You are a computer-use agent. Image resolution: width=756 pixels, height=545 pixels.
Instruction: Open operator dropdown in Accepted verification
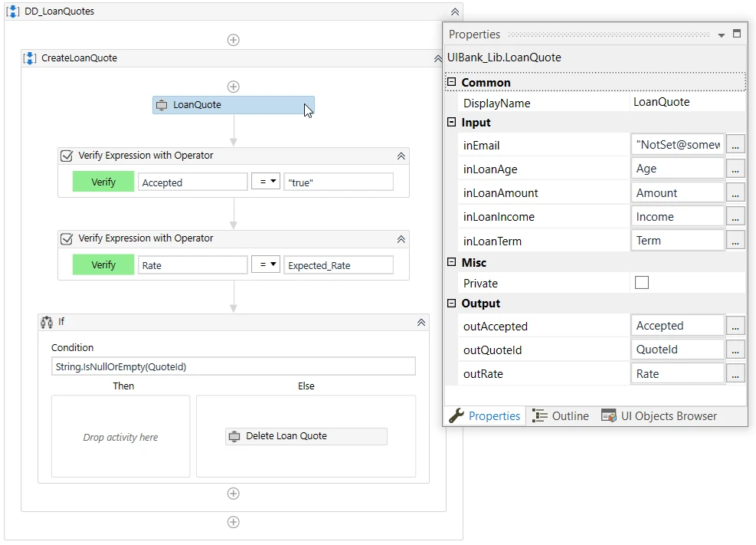pos(266,182)
